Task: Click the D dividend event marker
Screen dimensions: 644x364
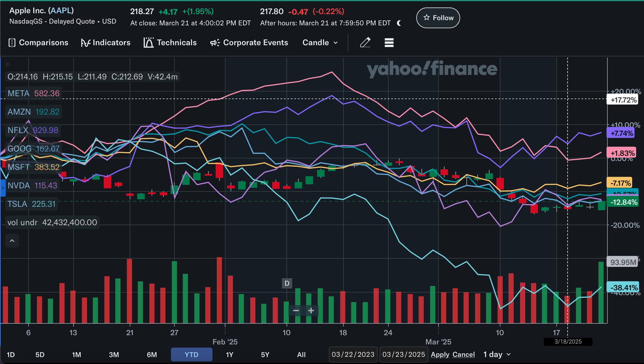Action: [287, 283]
